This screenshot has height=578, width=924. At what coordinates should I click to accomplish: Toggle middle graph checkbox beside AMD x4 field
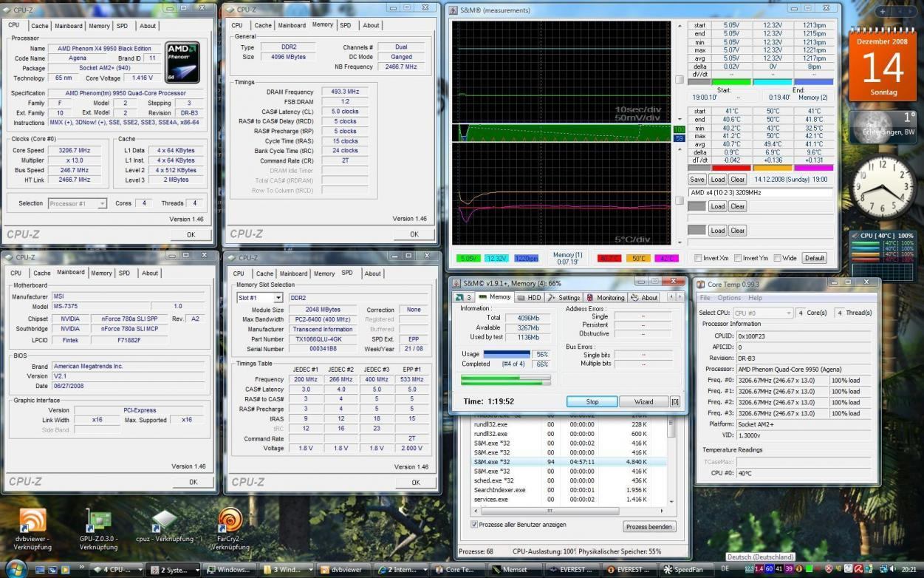(680, 200)
